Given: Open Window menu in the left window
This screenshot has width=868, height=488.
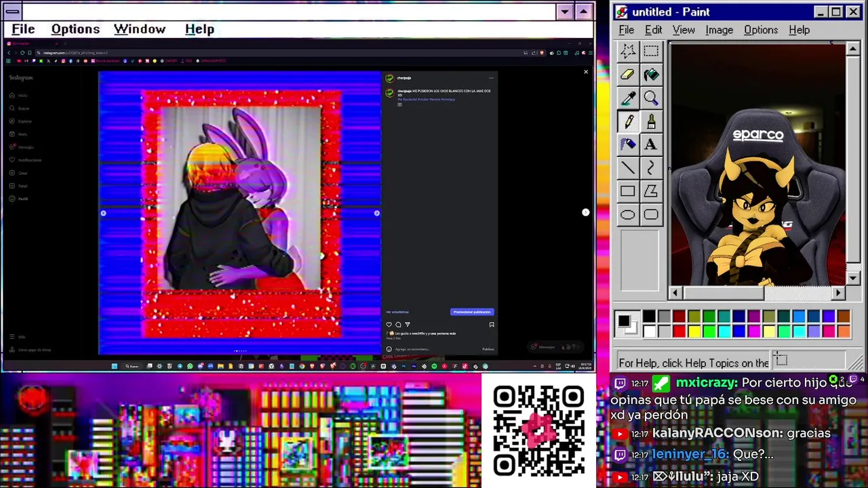Looking at the screenshot, I should [x=139, y=29].
